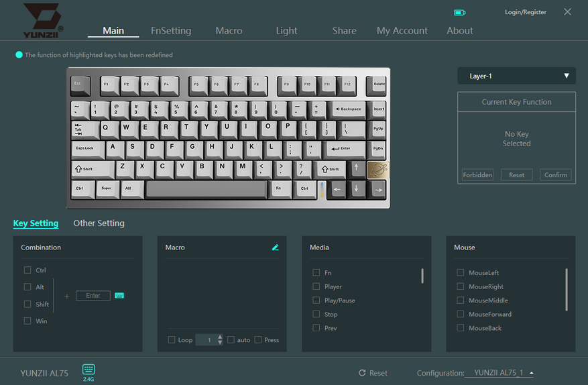This screenshot has width=588, height=385.
Task: Open the macro editor pencil icon
Action: [276, 248]
